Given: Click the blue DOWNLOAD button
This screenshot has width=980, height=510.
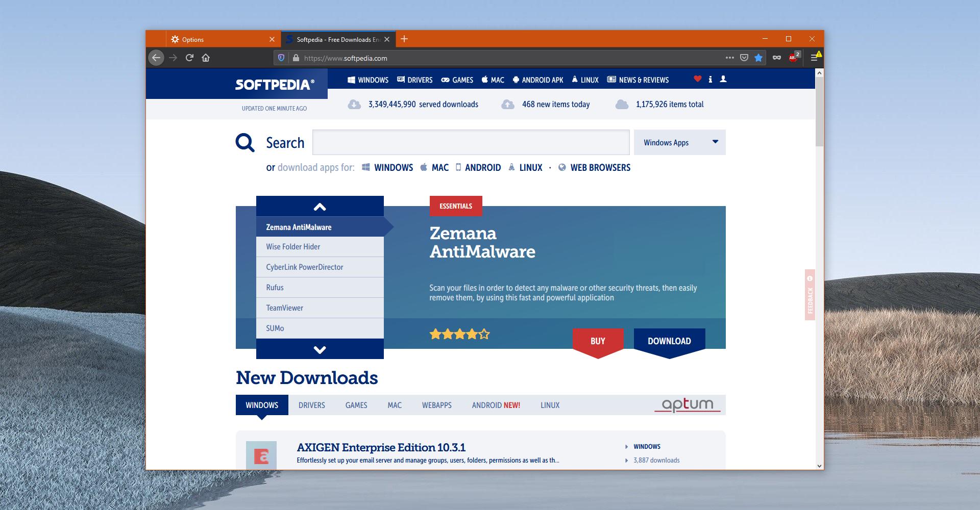Looking at the screenshot, I should (669, 341).
